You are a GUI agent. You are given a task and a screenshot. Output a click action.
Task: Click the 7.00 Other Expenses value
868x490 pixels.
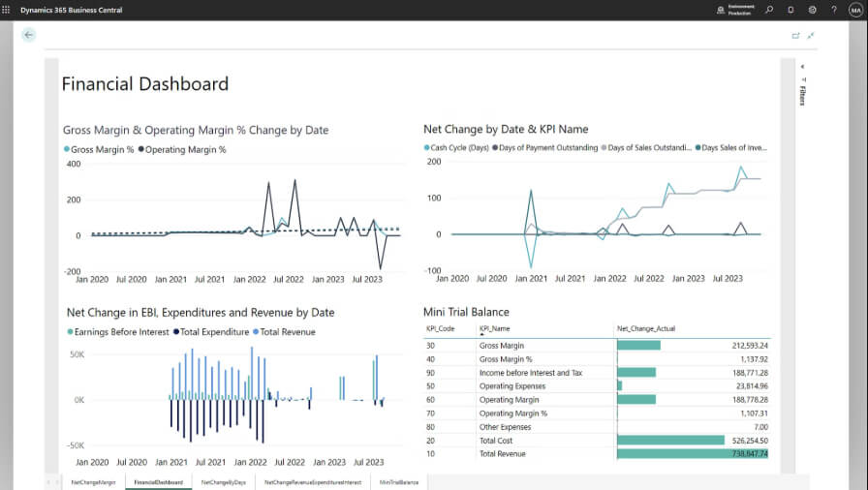[760, 427]
